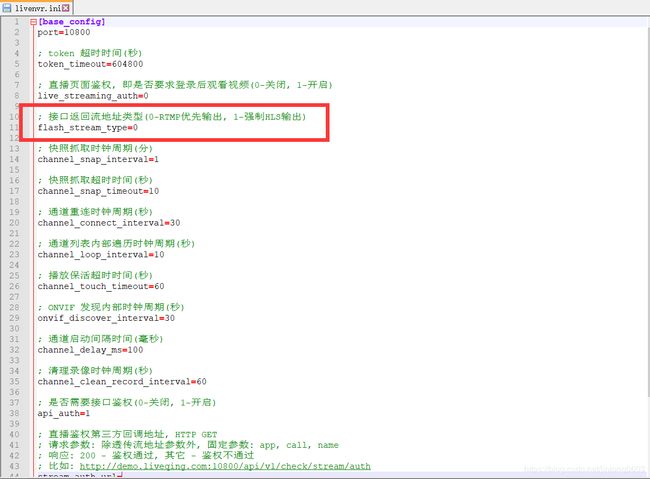Click the comment '; 通道启动间隔时间(毫秒)'
The height and width of the screenshot is (479, 650).
(101, 339)
